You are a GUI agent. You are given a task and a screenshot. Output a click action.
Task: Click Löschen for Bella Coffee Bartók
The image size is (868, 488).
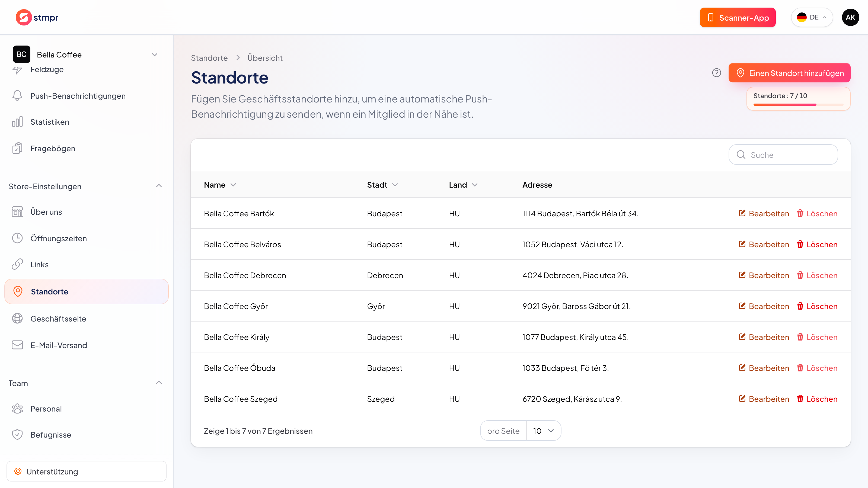tap(817, 213)
